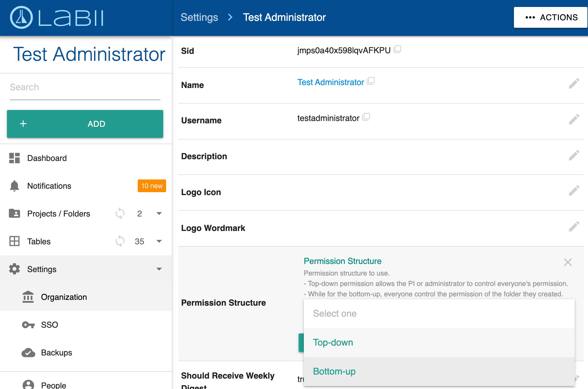
Task: Choose Bottom-up from permission dropdown
Action: 334,371
